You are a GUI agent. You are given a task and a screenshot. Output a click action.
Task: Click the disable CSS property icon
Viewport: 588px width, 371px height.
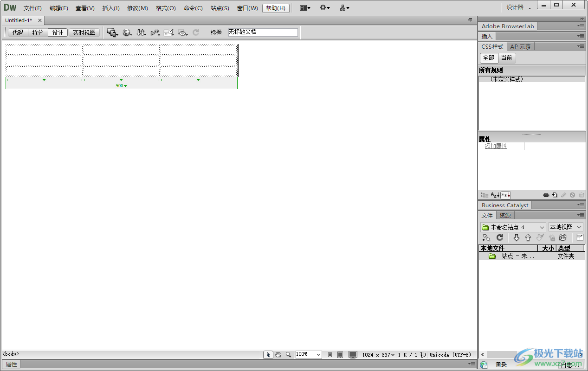pyautogui.click(x=572, y=195)
